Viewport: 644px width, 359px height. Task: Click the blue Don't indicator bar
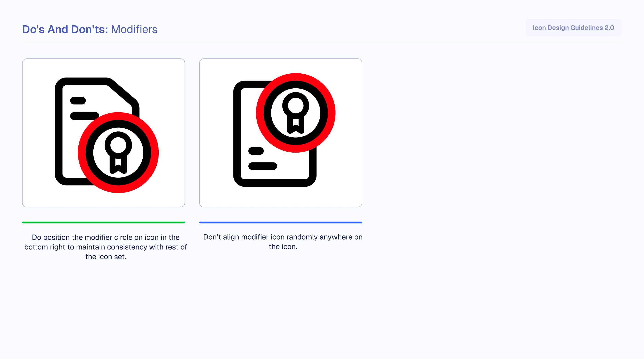(281, 222)
